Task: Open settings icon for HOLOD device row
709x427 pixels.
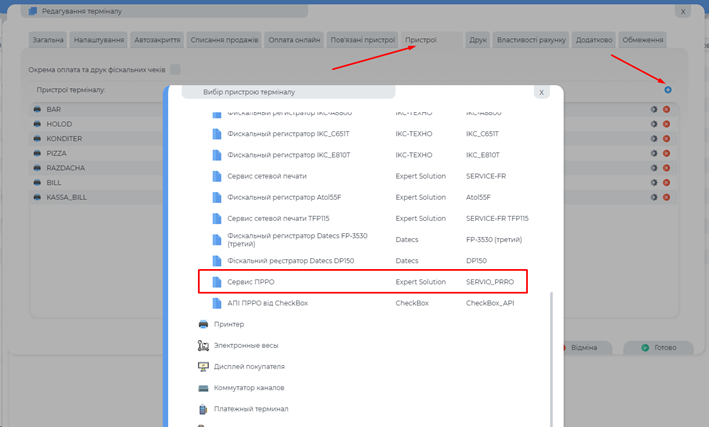Action: pyautogui.click(x=655, y=124)
